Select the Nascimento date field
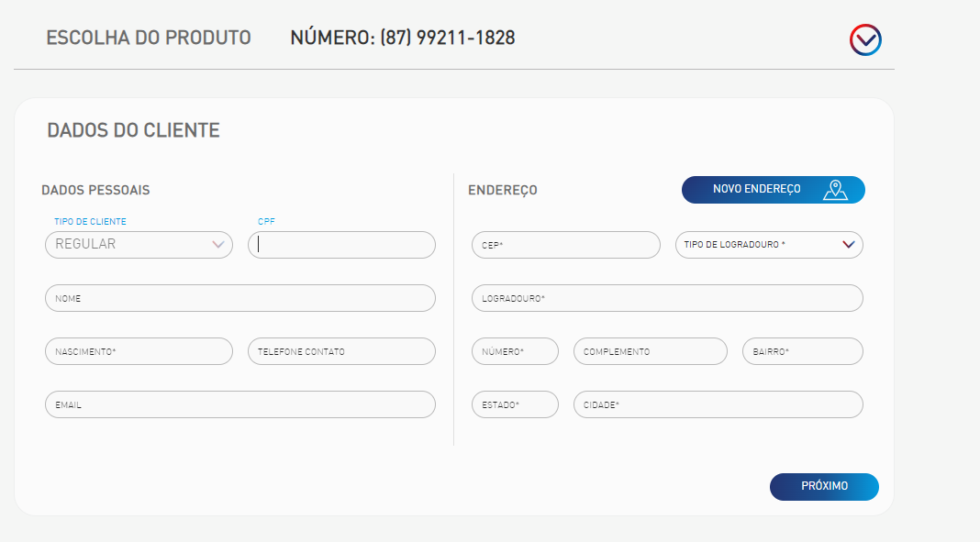 pos(139,351)
